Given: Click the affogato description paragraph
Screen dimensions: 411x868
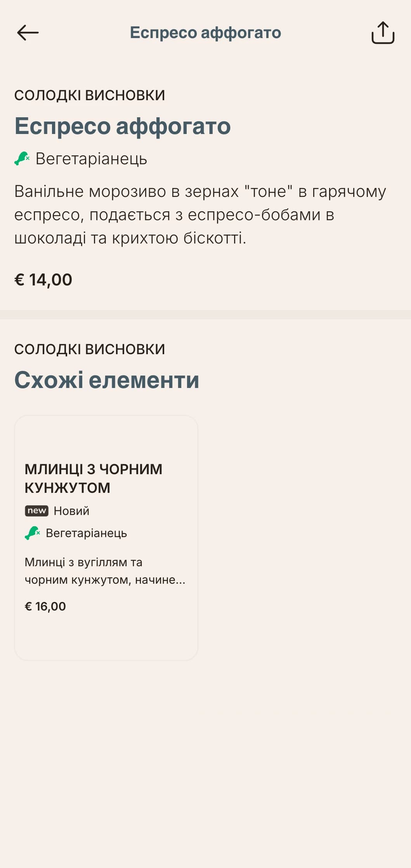Looking at the screenshot, I should [200, 215].
